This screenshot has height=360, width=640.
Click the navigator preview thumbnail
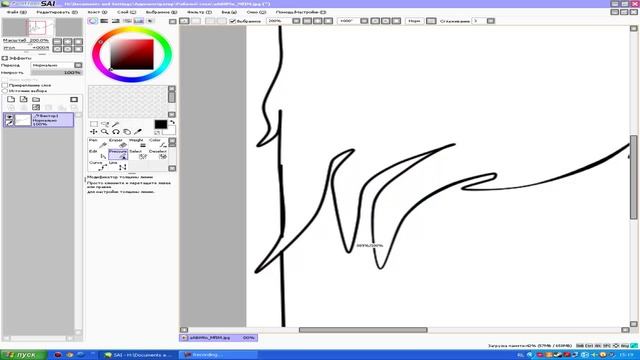coord(42,27)
